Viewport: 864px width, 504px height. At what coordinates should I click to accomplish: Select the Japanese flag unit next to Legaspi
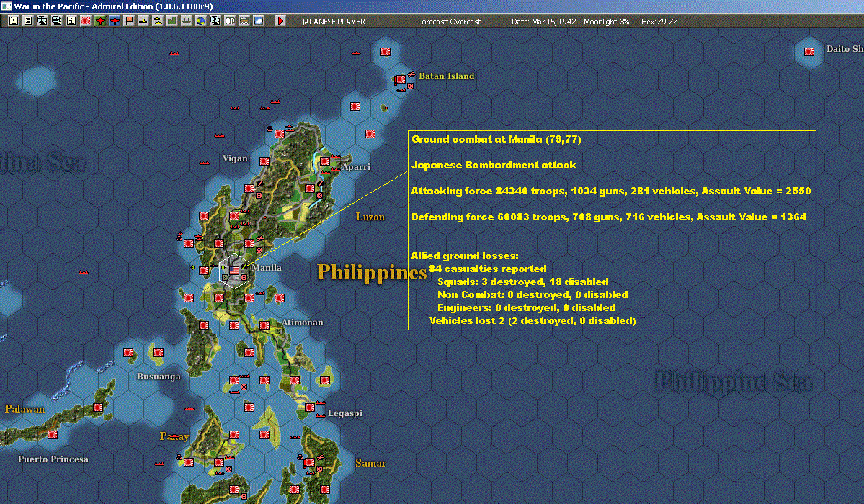coord(310,408)
